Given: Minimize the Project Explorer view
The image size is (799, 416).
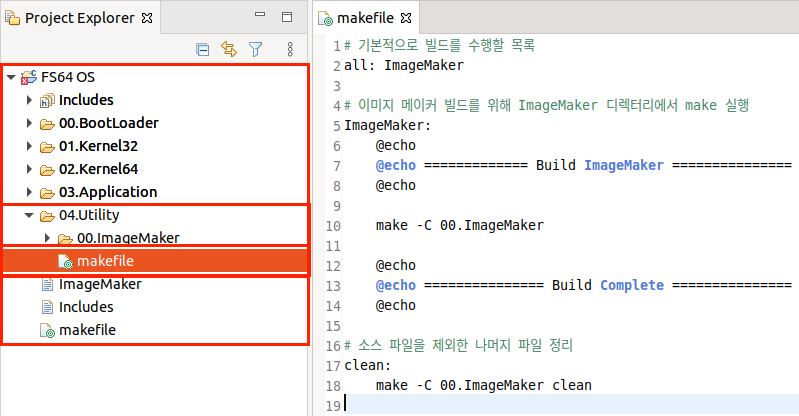Looking at the screenshot, I should (x=260, y=15).
